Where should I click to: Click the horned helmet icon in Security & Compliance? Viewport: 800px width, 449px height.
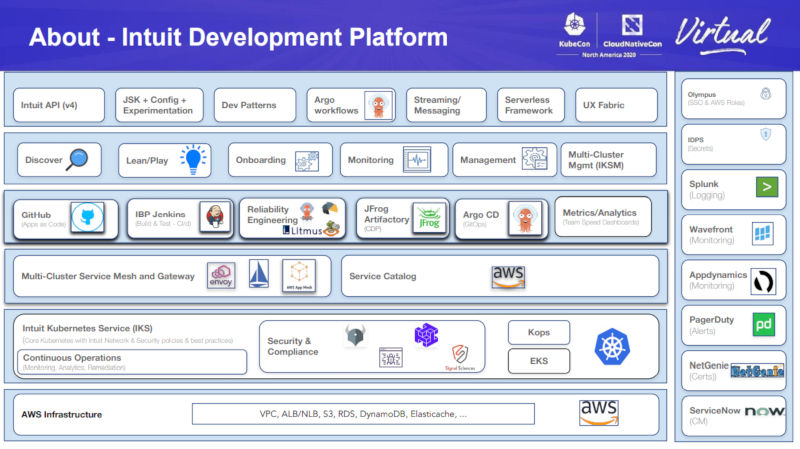tap(355, 336)
